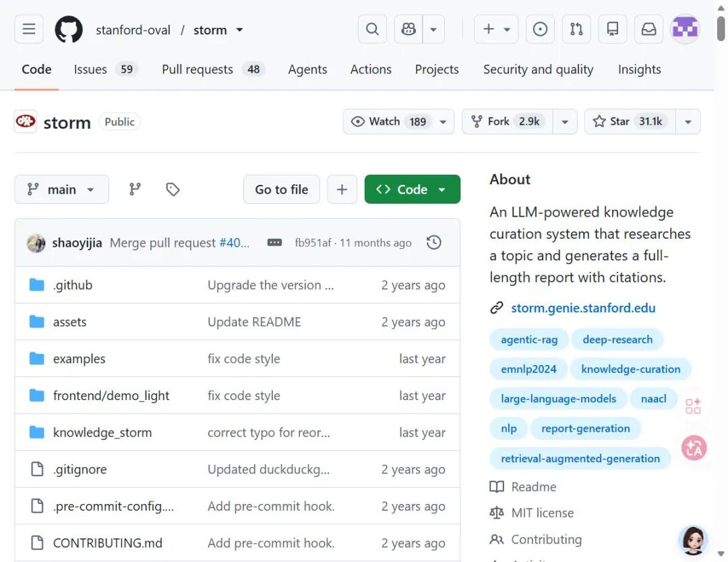The image size is (728, 562).
Task: Open the knowledge_storm folder
Action: click(102, 432)
